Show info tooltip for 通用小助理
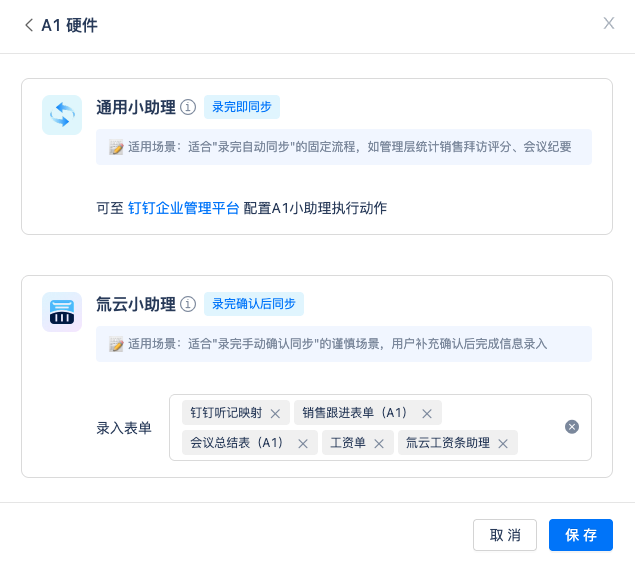 (188, 107)
